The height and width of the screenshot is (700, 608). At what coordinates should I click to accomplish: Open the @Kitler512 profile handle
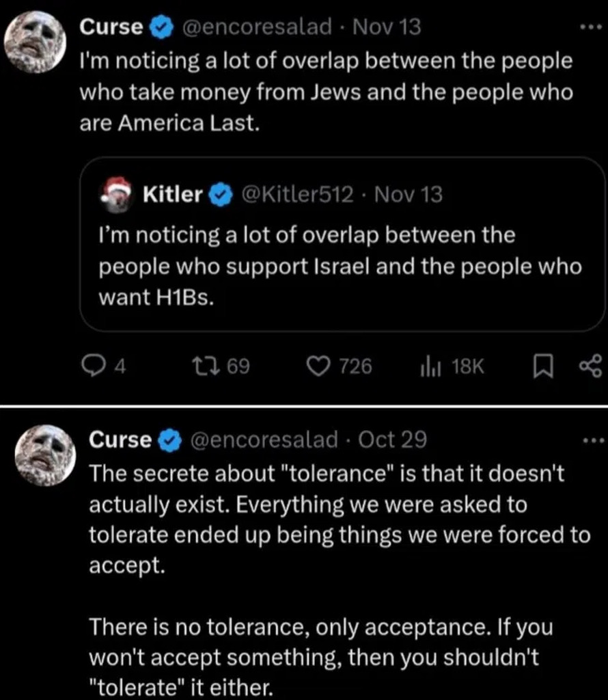pyautogui.click(x=295, y=195)
